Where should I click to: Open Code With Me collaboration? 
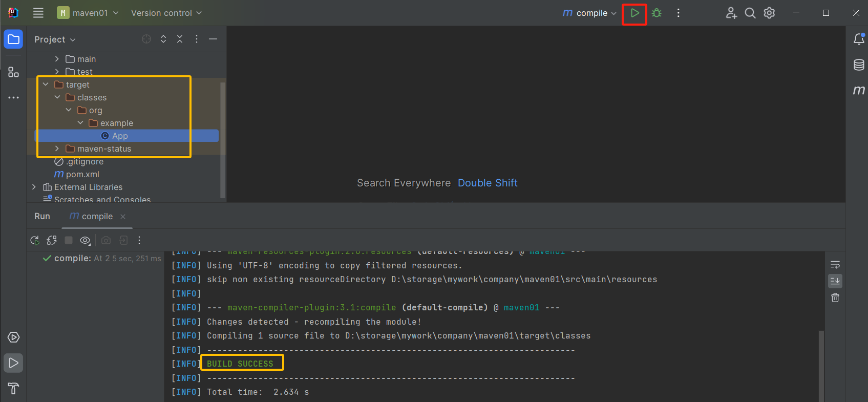coord(731,13)
